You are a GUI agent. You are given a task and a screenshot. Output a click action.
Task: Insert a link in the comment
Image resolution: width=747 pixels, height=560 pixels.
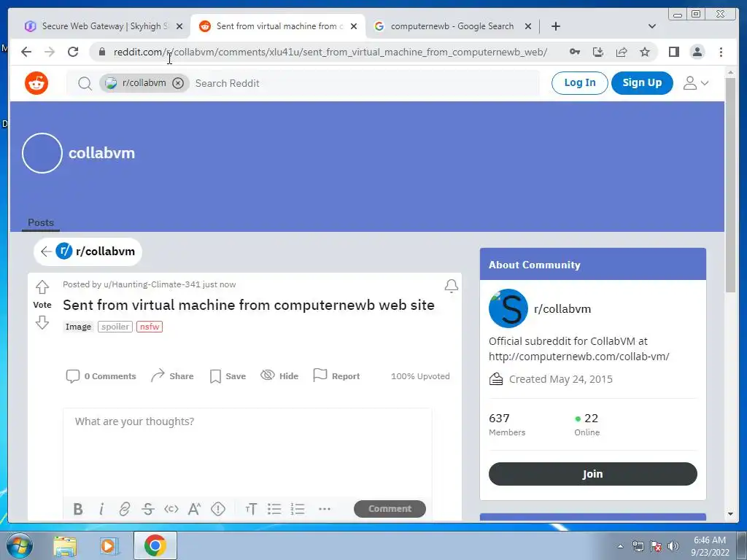pos(124,509)
